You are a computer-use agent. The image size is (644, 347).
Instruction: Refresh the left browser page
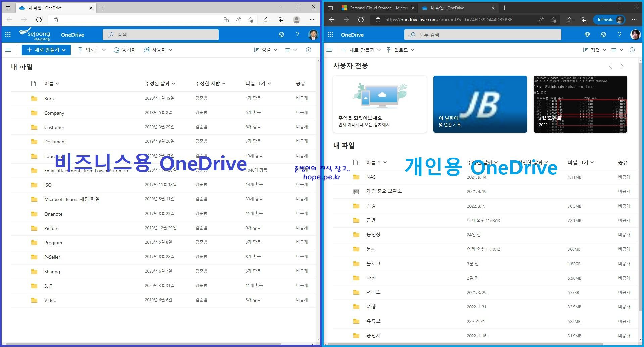[39, 20]
